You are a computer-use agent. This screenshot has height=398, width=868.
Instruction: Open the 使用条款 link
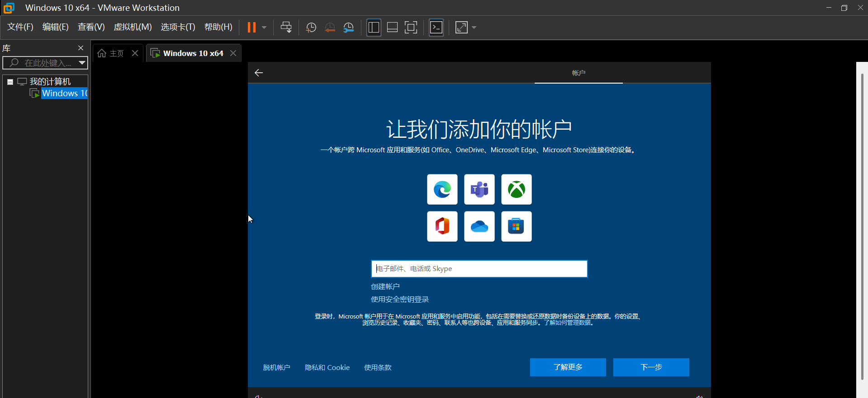click(x=378, y=368)
